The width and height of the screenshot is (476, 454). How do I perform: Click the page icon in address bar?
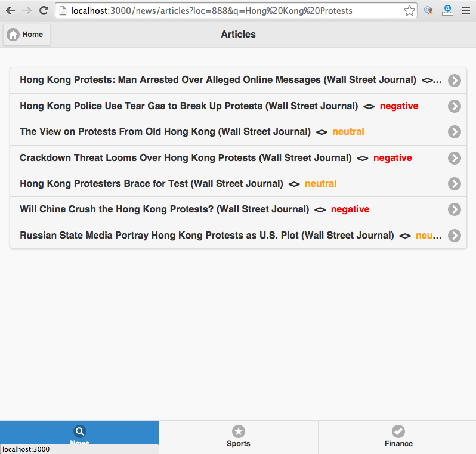[63, 11]
